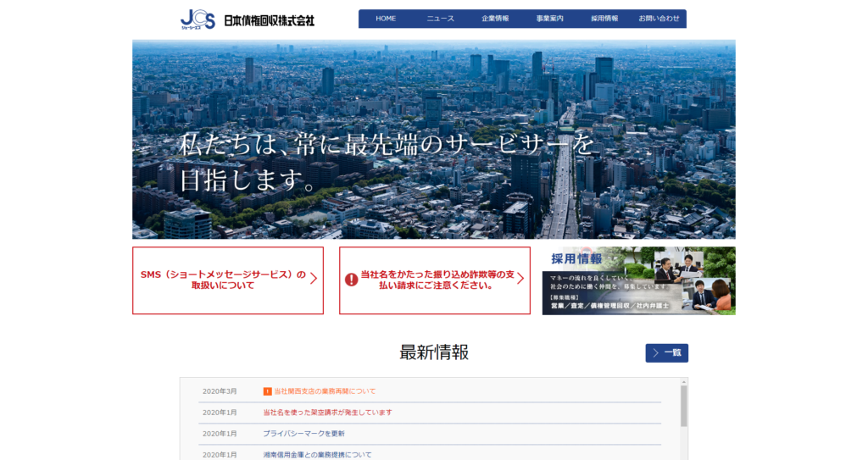Open news link 当社名を使った架空請求が発生しています
The width and height of the screenshot is (868, 460).
click(327, 413)
